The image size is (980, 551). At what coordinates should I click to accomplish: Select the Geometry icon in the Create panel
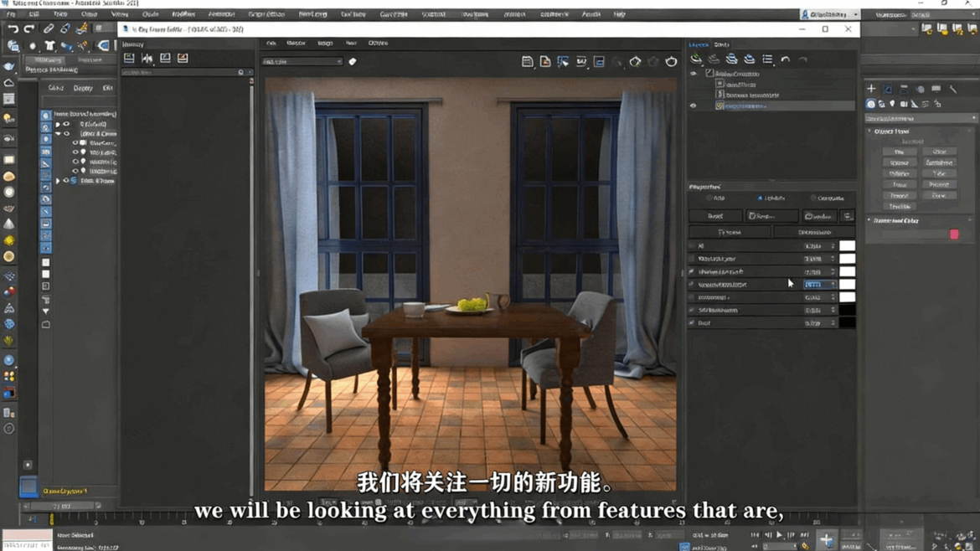(x=870, y=105)
